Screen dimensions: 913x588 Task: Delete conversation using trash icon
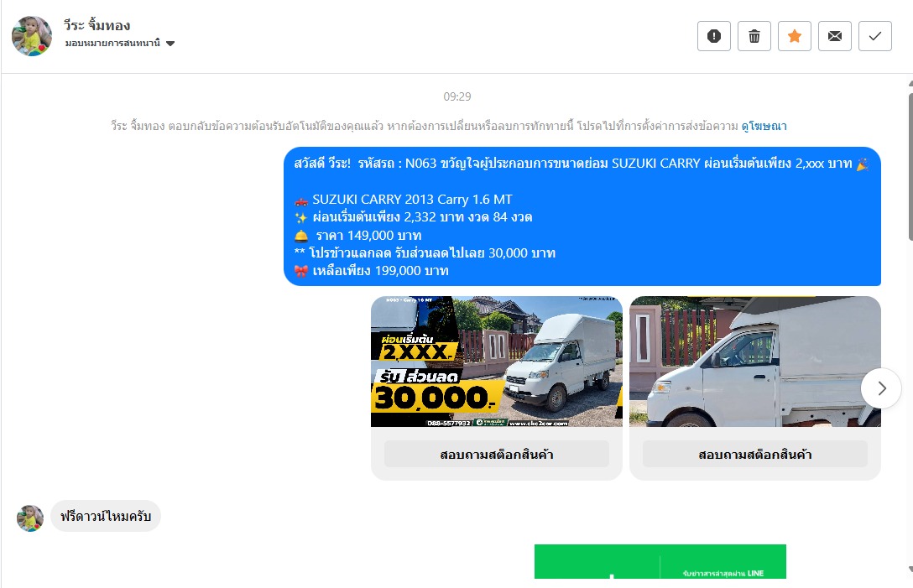point(754,36)
